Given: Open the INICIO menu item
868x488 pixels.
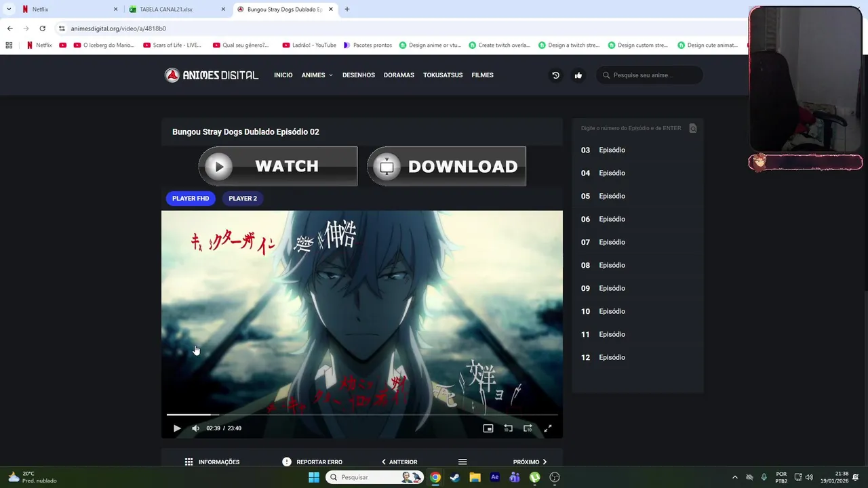Looking at the screenshot, I should click(x=283, y=75).
